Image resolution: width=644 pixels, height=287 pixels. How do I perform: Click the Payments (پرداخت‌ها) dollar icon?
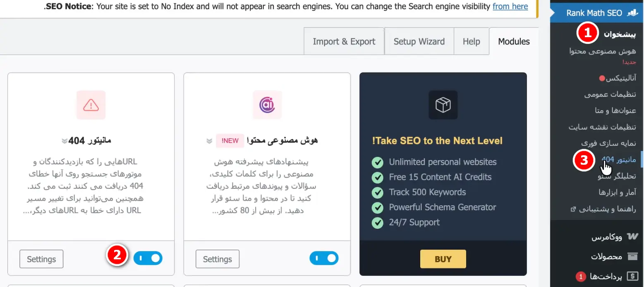pos(632,276)
